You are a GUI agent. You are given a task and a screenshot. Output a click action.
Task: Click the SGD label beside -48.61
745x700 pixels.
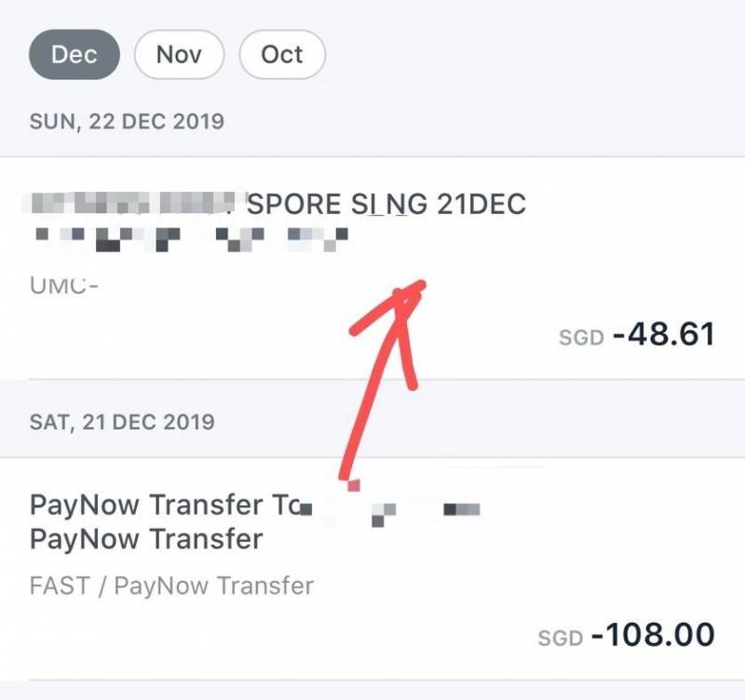(x=582, y=337)
